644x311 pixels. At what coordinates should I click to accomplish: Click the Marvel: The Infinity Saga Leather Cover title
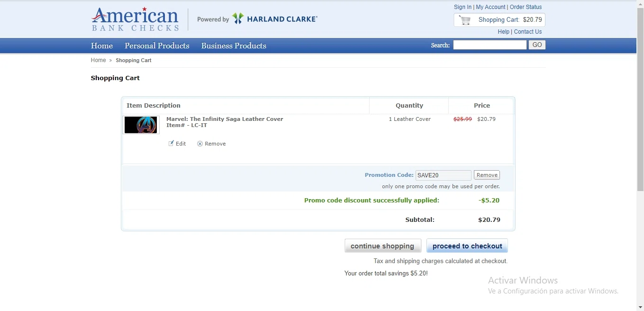[x=225, y=119]
